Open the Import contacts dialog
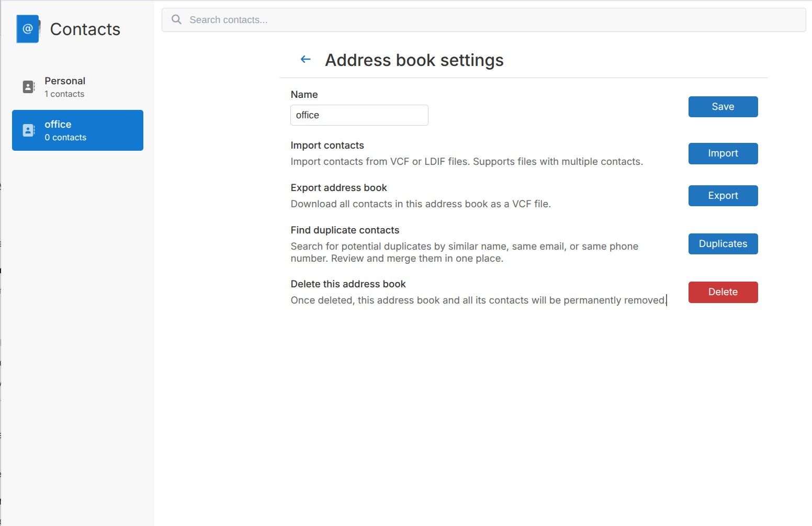 tap(723, 153)
